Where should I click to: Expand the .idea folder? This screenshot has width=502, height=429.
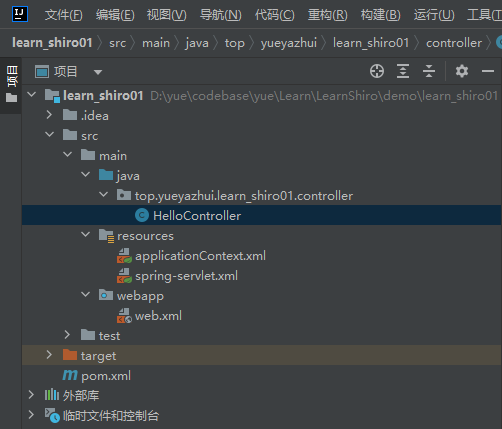click(49, 115)
